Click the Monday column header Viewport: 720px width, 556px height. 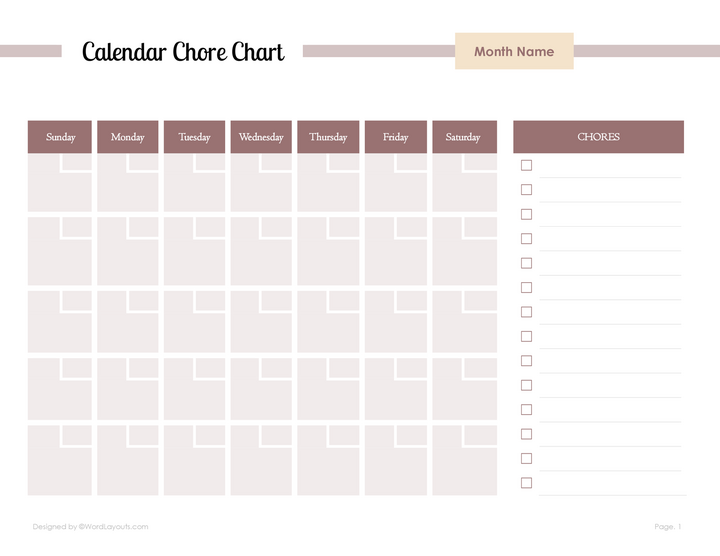(128, 137)
